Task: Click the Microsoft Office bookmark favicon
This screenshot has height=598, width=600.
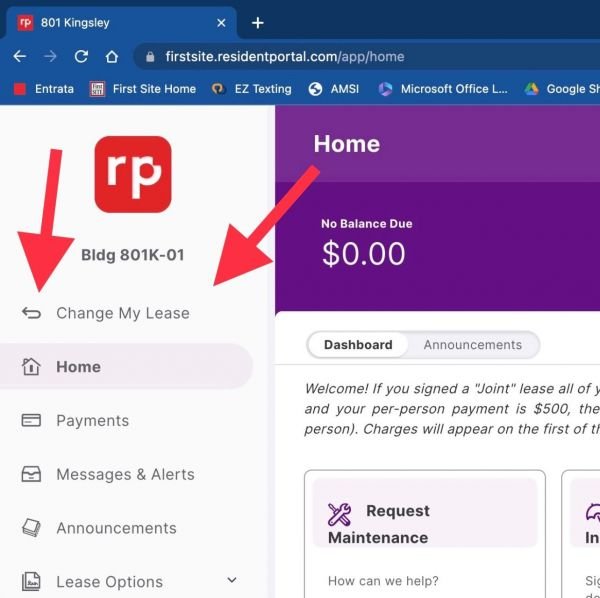Action: [385, 89]
